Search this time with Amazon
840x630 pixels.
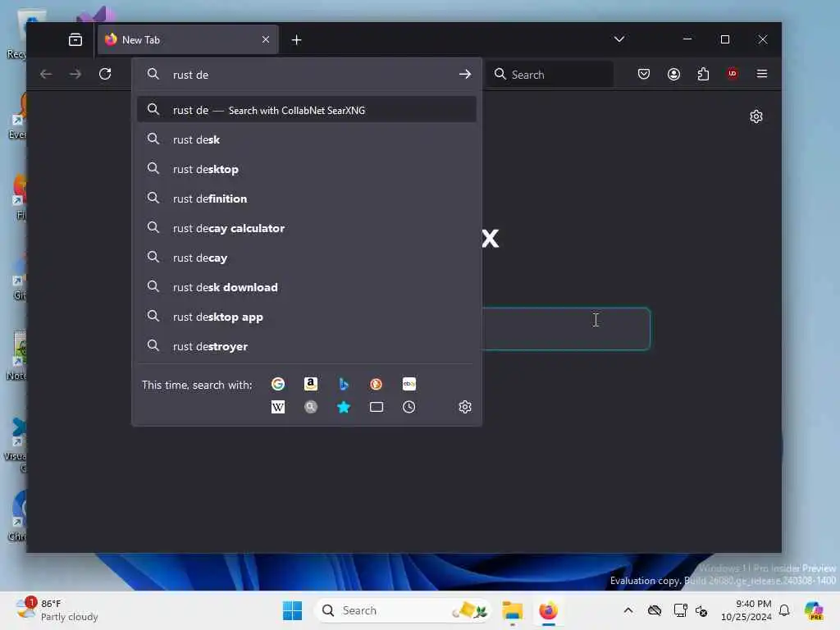[311, 384]
